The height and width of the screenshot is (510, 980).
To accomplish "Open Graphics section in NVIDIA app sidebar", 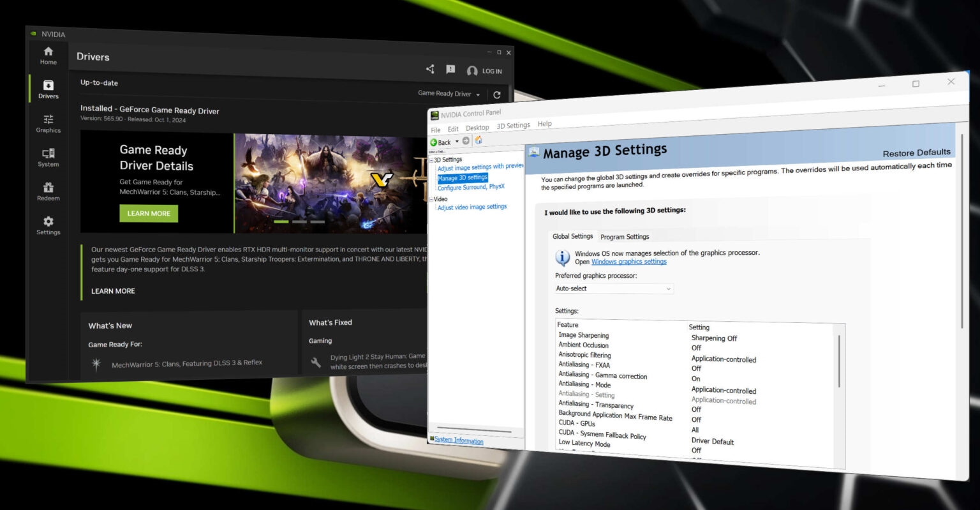I will coord(48,124).
